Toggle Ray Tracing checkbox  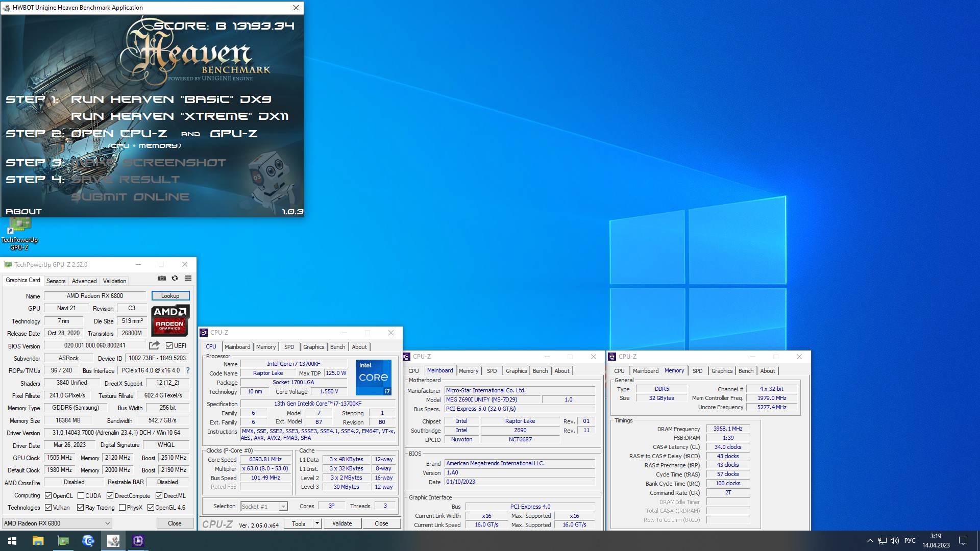[80, 507]
